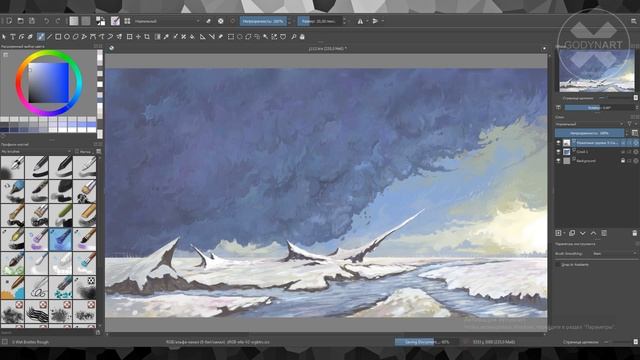
Task: Select the Text tool in toolbox
Action: pyautogui.click(x=13, y=37)
